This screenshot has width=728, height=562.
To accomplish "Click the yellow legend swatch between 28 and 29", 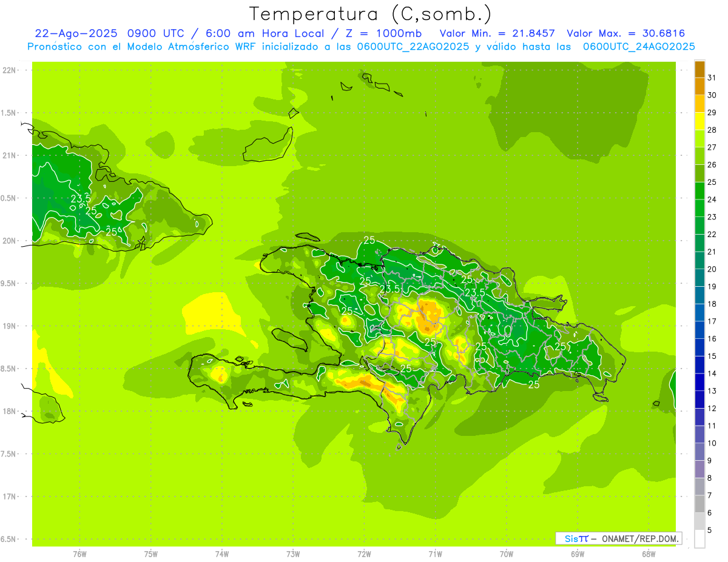I will (699, 121).
